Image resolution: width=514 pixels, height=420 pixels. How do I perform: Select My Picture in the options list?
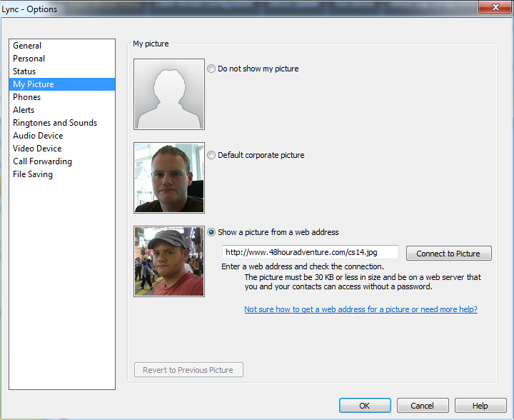click(62, 84)
